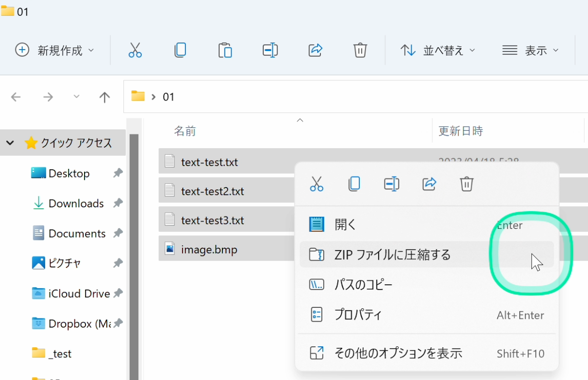Click the Copy icon in the context menu

pyautogui.click(x=354, y=184)
